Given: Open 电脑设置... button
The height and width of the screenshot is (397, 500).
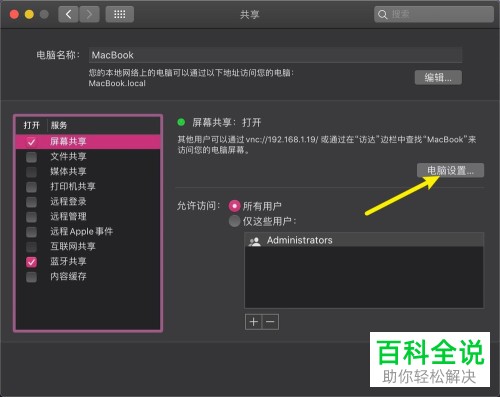Looking at the screenshot, I should coord(450,170).
